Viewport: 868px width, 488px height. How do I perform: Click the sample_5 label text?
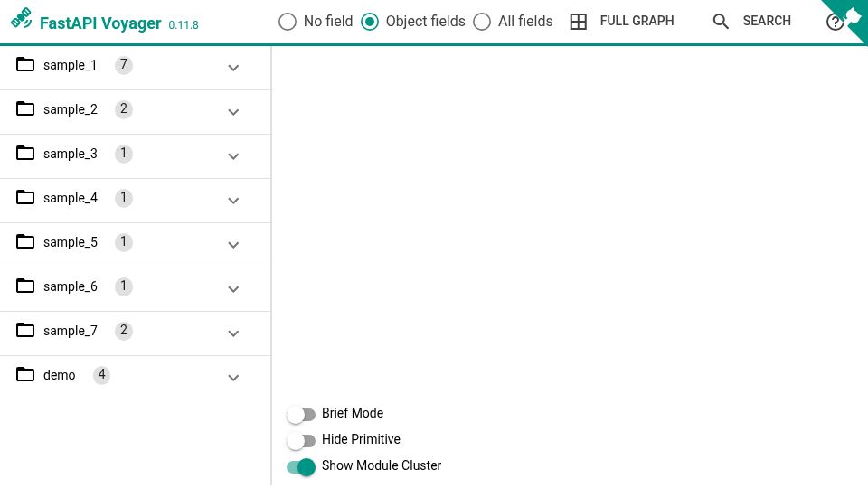click(71, 242)
